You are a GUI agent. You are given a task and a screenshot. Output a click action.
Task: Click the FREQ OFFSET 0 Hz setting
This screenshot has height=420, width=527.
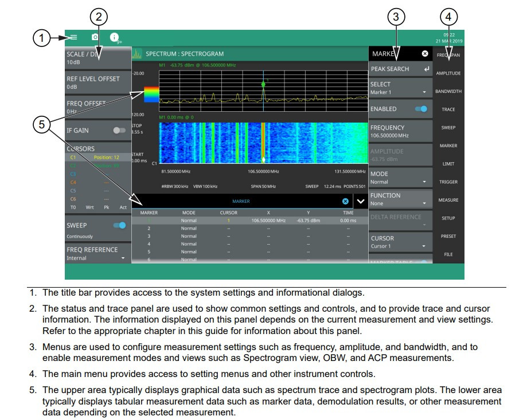click(x=98, y=107)
